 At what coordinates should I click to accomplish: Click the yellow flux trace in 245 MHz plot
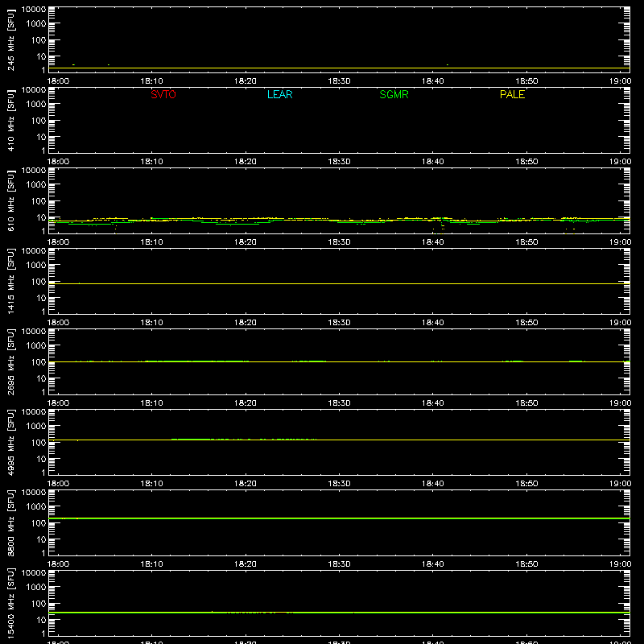(339, 68)
